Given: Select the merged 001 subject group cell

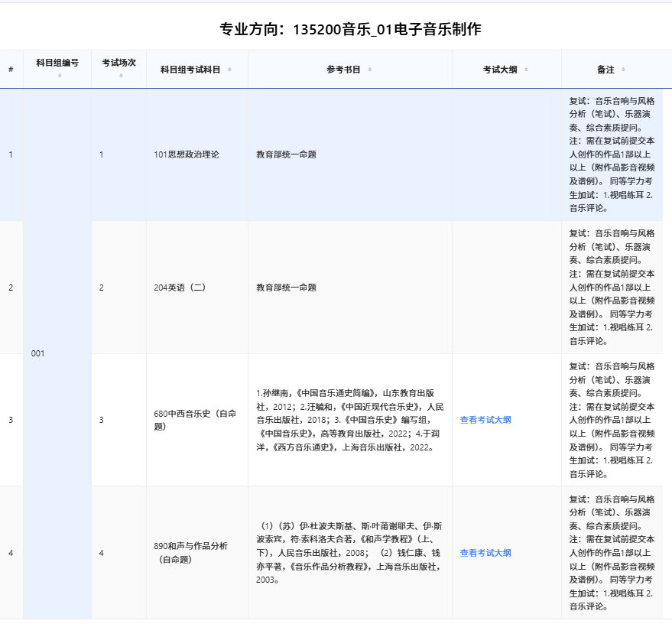Looking at the screenshot, I should pyautogui.click(x=38, y=353).
